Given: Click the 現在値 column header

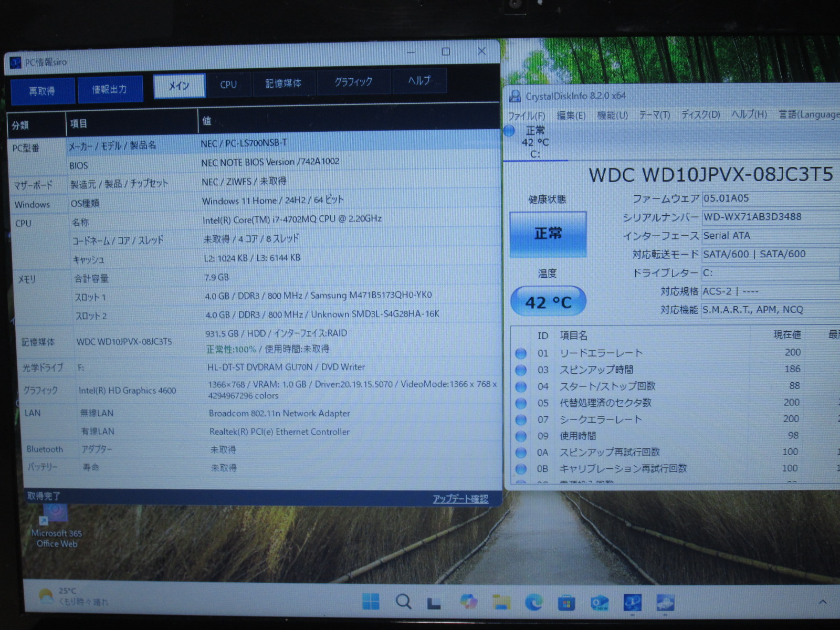Looking at the screenshot, I should pos(787,335).
